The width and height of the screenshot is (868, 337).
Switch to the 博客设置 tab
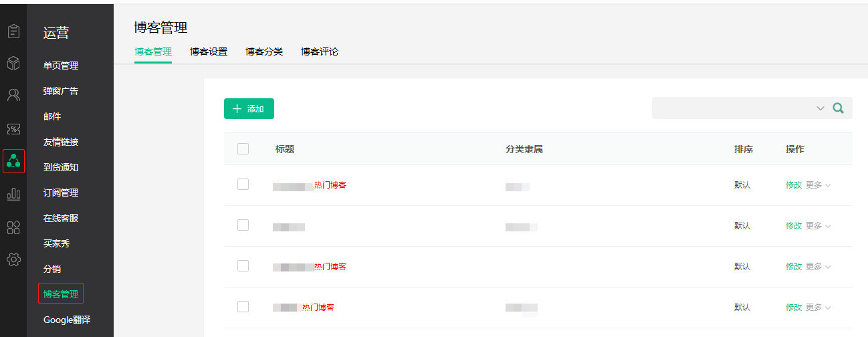[209, 51]
